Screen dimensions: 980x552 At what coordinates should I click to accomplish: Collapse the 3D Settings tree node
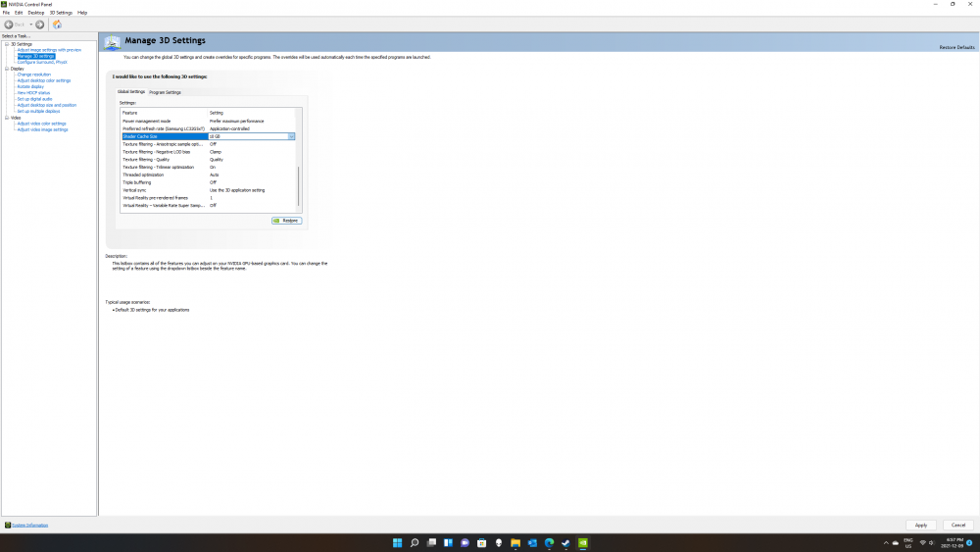click(x=7, y=44)
